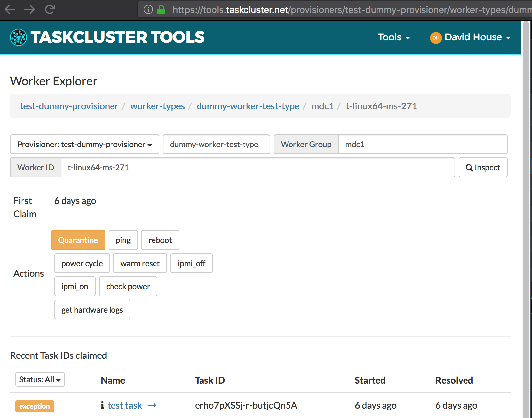Click the task ID erho7pXSSj-r-butjcQn5A
This screenshot has height=418, width=532.
(x=246, y=405)
